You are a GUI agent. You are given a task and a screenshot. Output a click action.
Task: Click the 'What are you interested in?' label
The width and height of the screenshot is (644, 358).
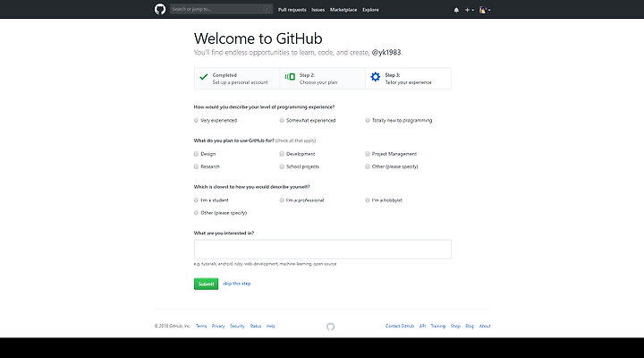click(224, 233)
